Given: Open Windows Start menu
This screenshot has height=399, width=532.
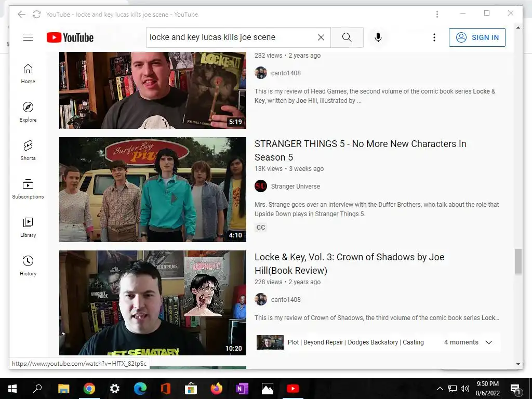Looking at the screenshot, I should 12,389.
